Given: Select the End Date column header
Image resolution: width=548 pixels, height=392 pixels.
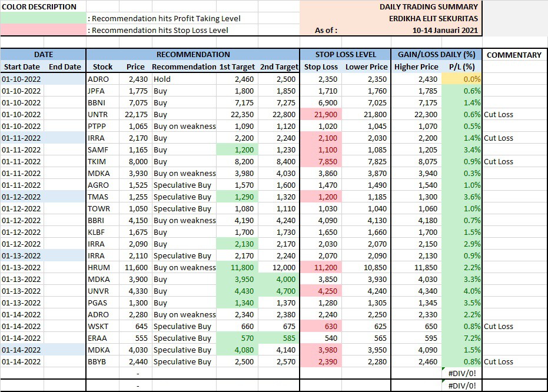Looking at the screenshot, I should [65, 67].
